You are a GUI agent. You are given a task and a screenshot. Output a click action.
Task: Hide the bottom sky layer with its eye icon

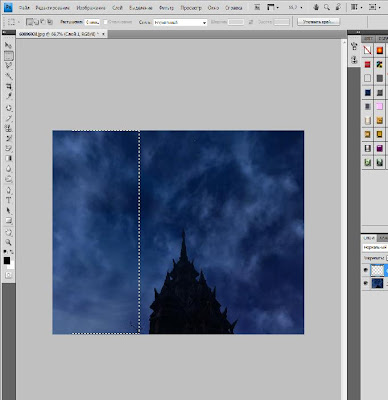(366, 283)
